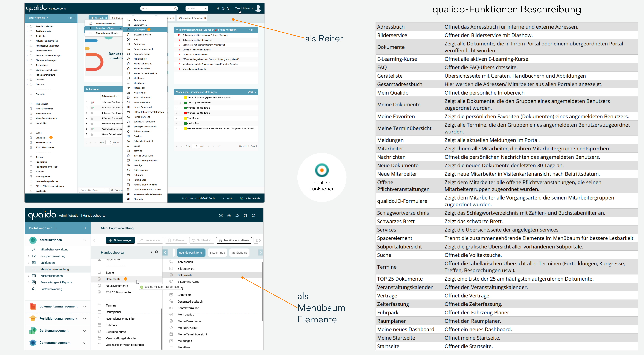The width and height of the screenshot is (644, 355).
Task: Collapse the Kernfunktionen section chevron
Action: pos(85,240)
